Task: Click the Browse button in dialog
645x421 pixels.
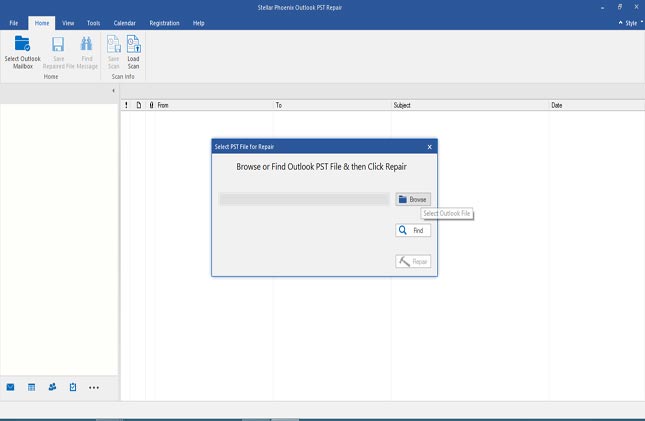Action: click(x=413, y=199)
